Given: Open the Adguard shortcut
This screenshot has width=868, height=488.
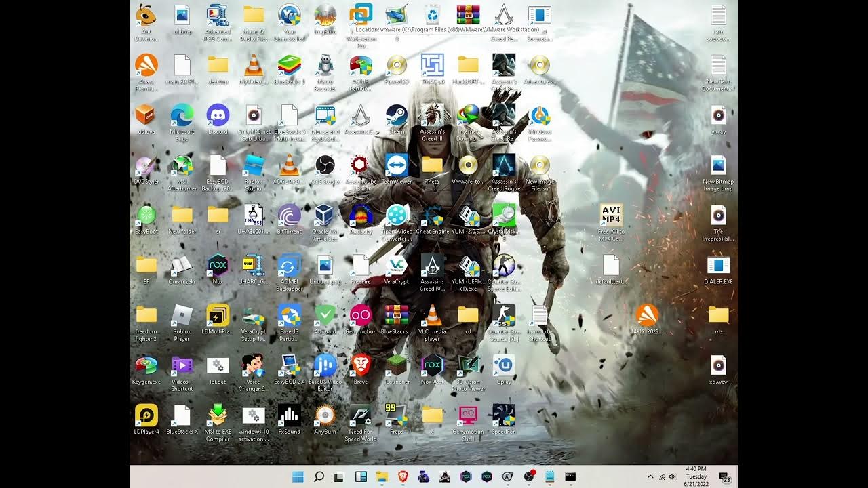Looking at the screenshot, I should pyautogui.click(x=325, y=319).
